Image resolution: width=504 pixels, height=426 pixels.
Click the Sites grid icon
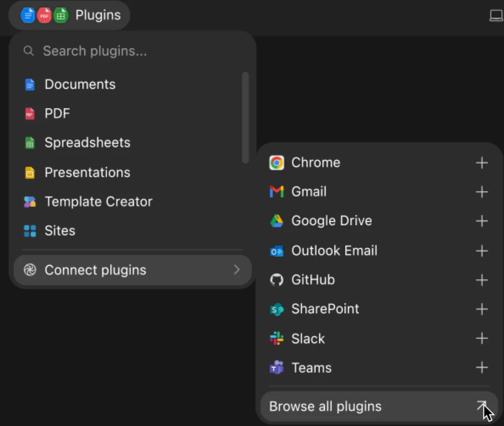tap(30, 231)
